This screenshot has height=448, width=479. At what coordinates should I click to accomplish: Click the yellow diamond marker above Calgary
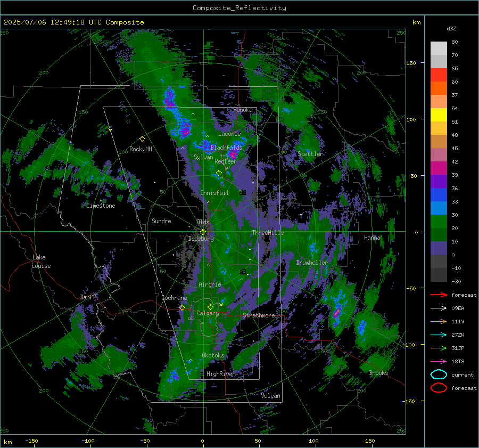click(x=210, y=307)
